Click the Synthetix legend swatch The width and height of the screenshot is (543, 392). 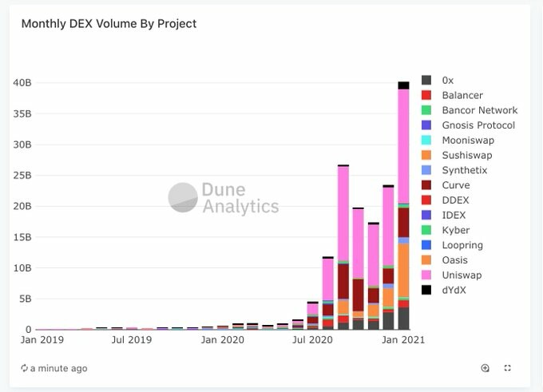[426, 170]
